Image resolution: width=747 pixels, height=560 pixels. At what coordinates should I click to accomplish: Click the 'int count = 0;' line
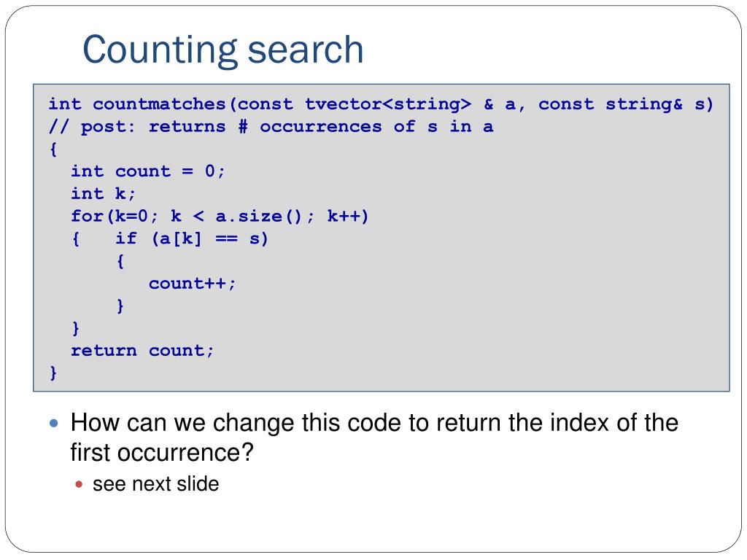pyautogui.click(x=147, y=171)
